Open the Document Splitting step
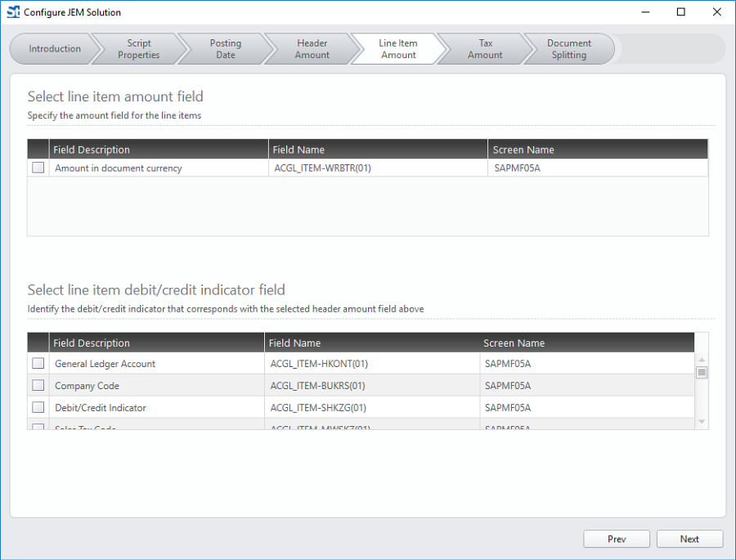The height and width of the screenshot is (560, 736). pos(569,49)
